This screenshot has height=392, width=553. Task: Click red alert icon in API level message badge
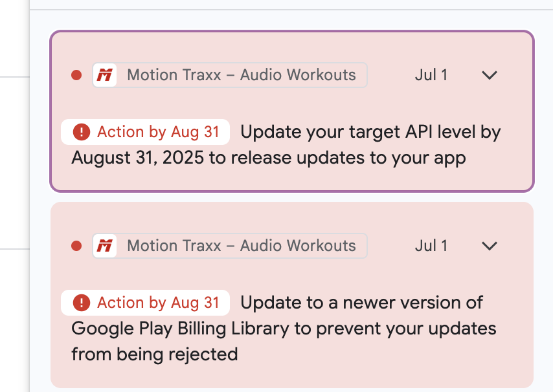pos(82,133)
